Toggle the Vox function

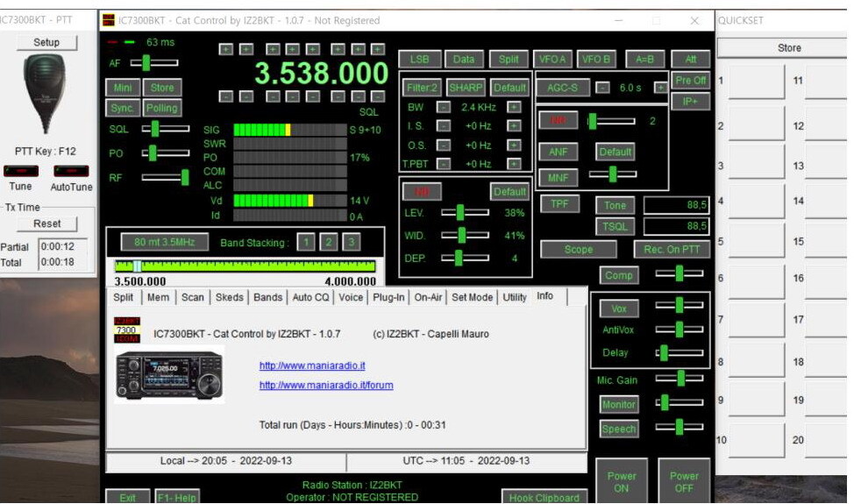point(619,309)
